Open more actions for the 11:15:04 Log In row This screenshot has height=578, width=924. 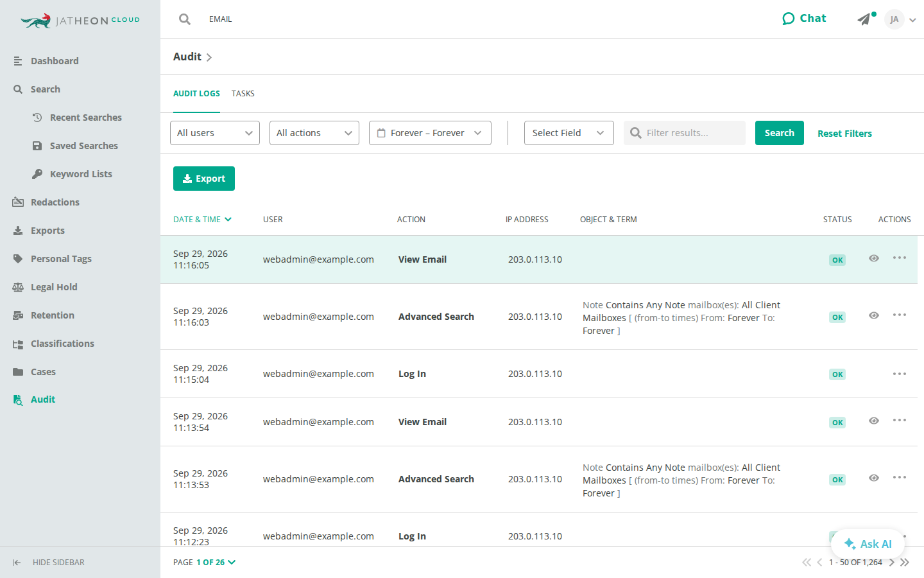click(x=900, y=374)
